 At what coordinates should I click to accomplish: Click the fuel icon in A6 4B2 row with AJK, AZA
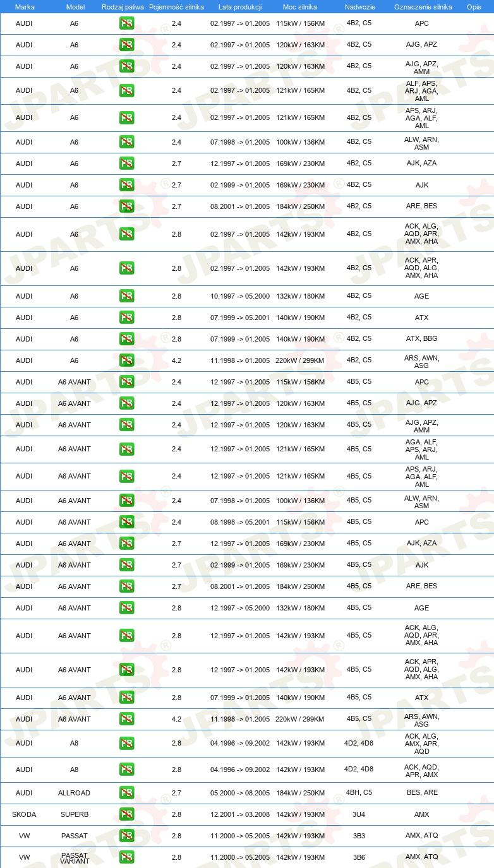[127, 163]
